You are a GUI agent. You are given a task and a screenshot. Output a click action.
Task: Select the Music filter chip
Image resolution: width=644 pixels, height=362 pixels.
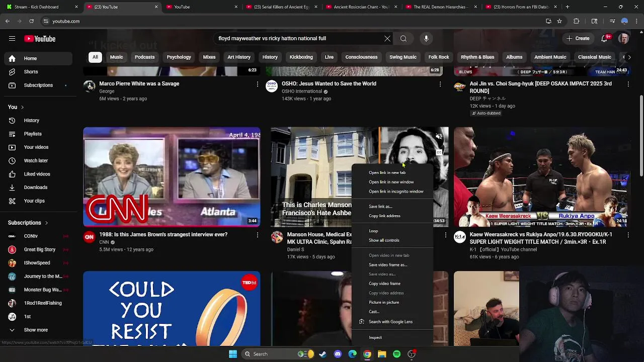click(116, 57)
